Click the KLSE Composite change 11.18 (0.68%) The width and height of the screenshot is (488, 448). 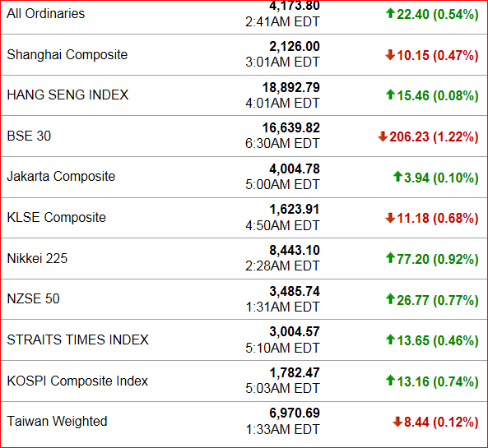(x=437, y=218)
